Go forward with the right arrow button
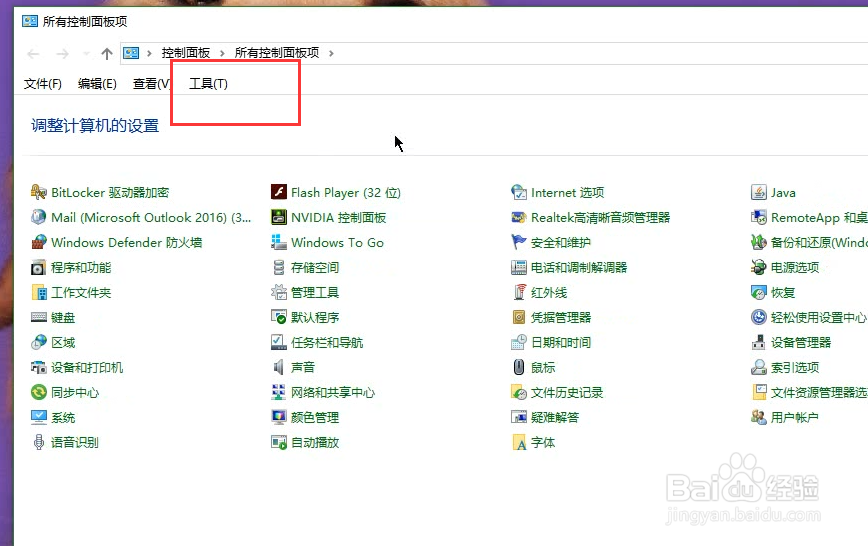 [63, 54]
